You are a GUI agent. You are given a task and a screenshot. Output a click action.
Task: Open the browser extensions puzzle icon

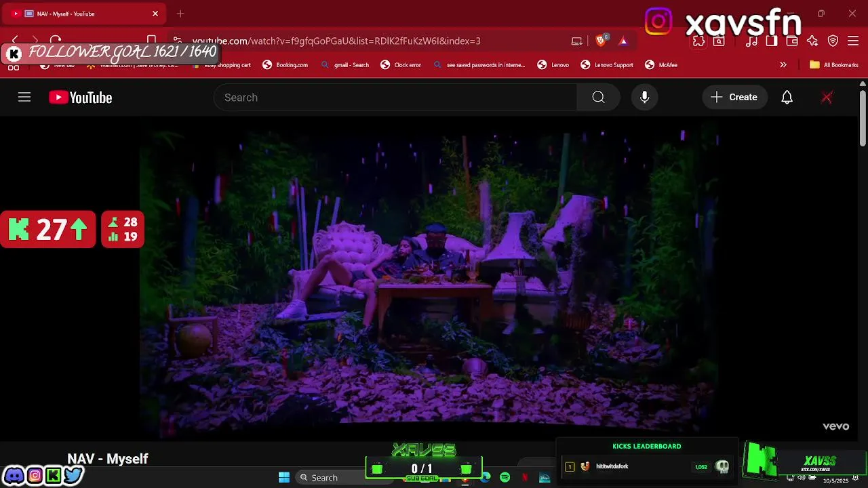tap(698, 41)
